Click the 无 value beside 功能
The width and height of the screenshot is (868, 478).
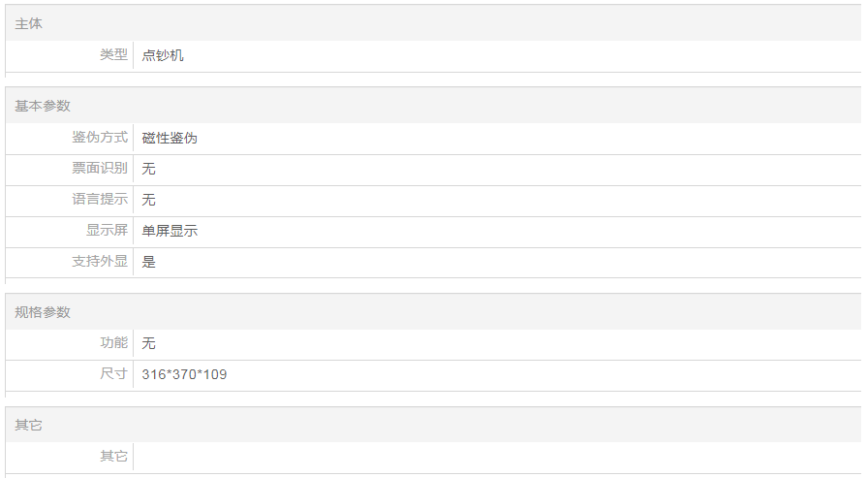coord(148,343)
